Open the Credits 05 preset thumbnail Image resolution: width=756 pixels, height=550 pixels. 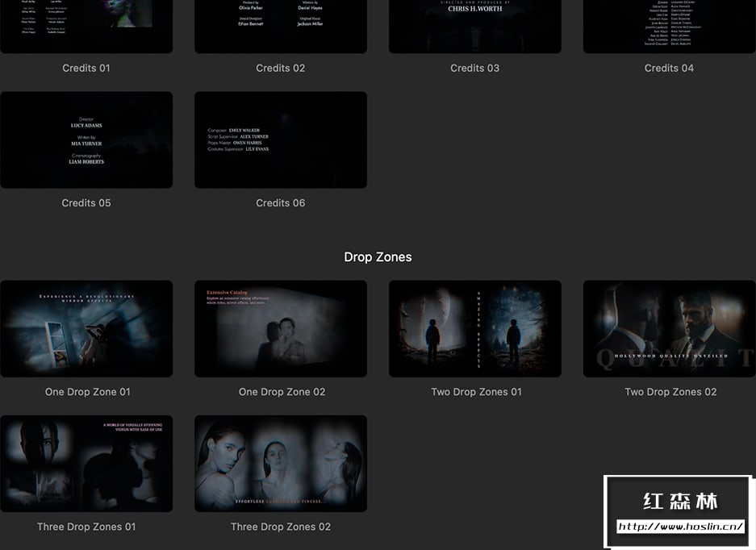(x=86, y=140)
